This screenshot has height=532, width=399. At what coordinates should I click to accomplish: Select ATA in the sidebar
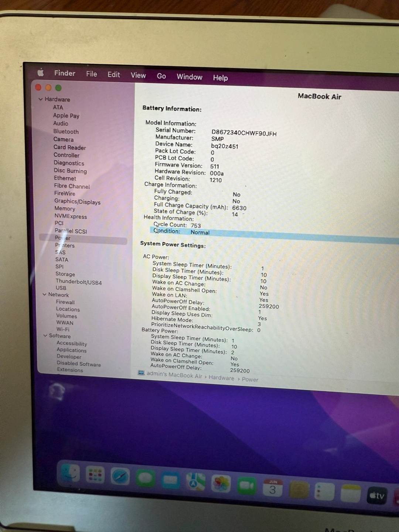click(58, 107)
